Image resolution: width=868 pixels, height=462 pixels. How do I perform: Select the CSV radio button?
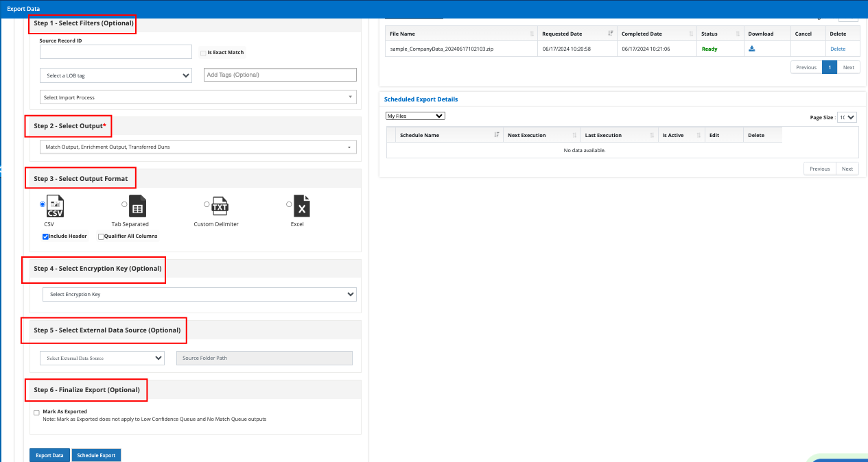coord(43,204)
